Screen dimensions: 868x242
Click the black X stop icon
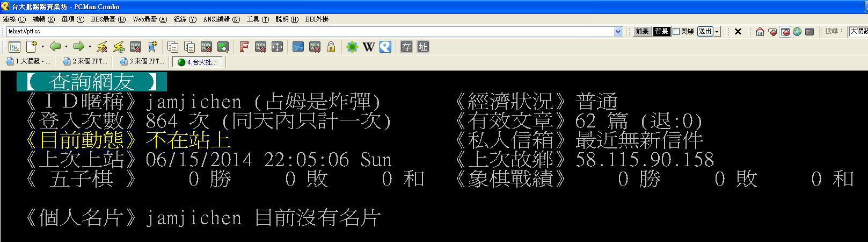click(738, 32)
